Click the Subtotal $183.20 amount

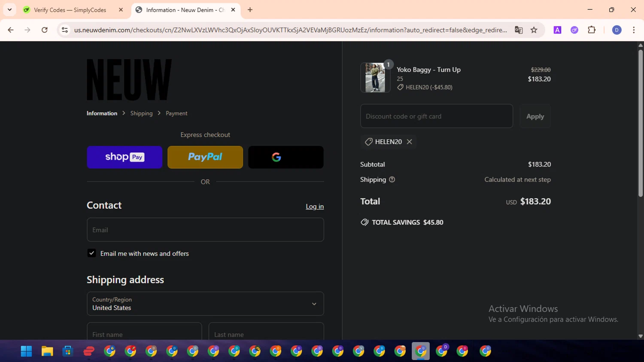[539, 164]
